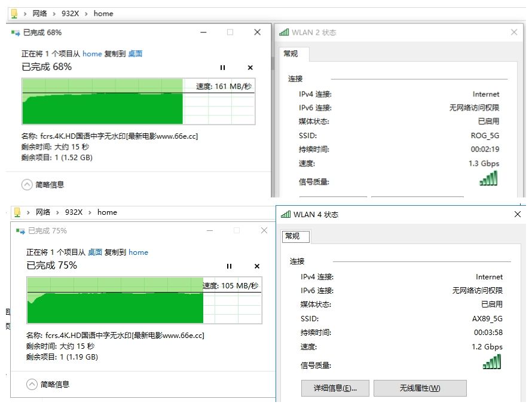This screenshot has height=408, width=532.
Task: Click the 105 MB/秒 speed progress graph
Action: [x=144, y=300]
